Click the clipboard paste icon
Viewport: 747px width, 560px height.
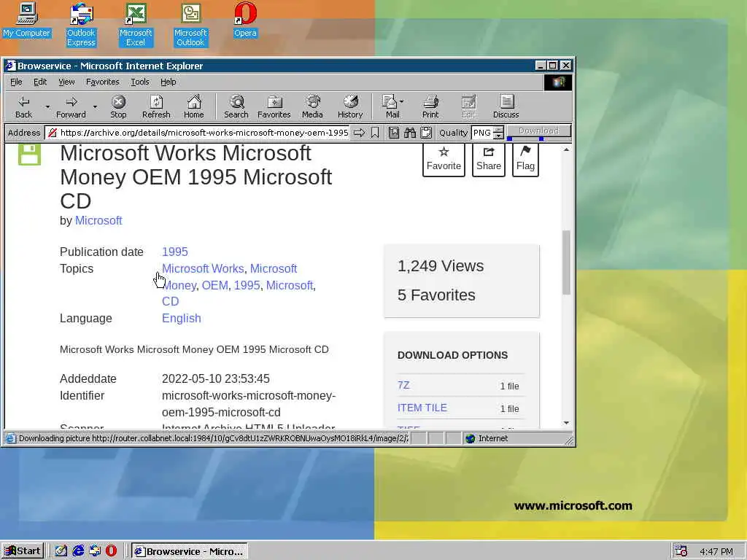[426, 133]
